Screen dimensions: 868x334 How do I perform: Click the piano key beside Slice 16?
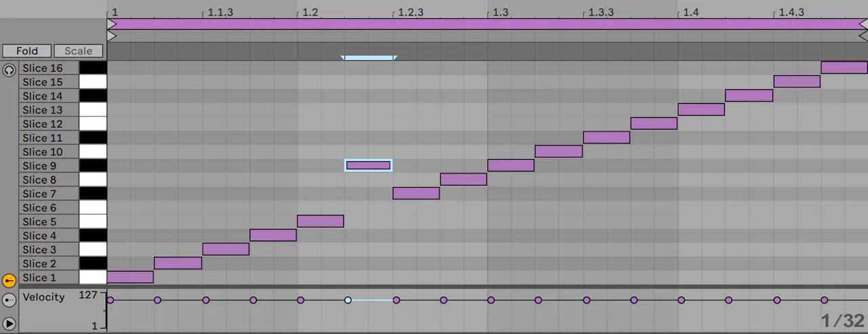93,68
